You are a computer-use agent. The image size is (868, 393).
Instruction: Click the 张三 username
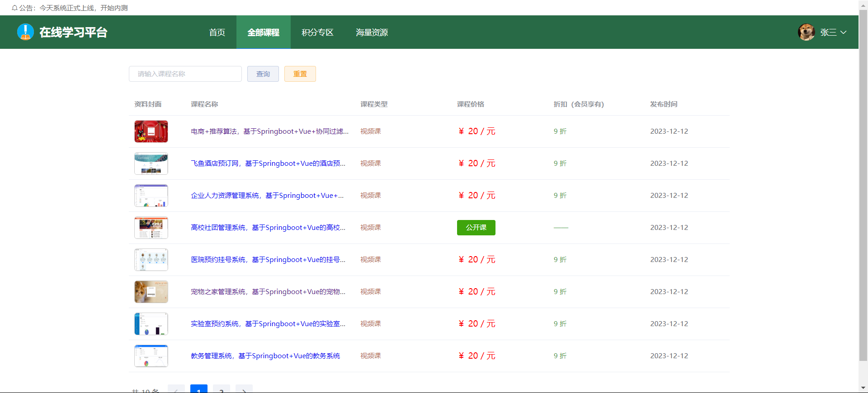click(828, 33)
